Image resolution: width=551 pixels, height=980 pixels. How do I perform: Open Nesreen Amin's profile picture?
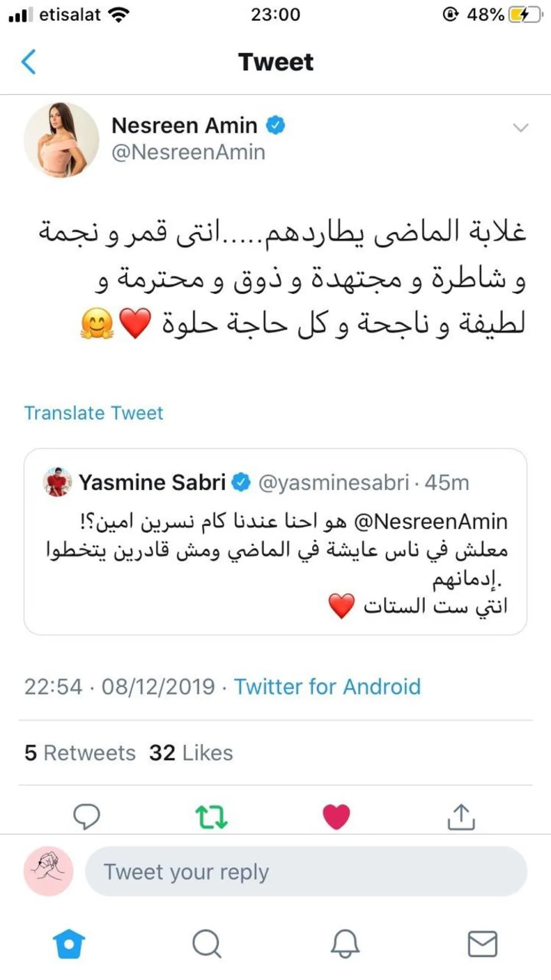(62, 140)
